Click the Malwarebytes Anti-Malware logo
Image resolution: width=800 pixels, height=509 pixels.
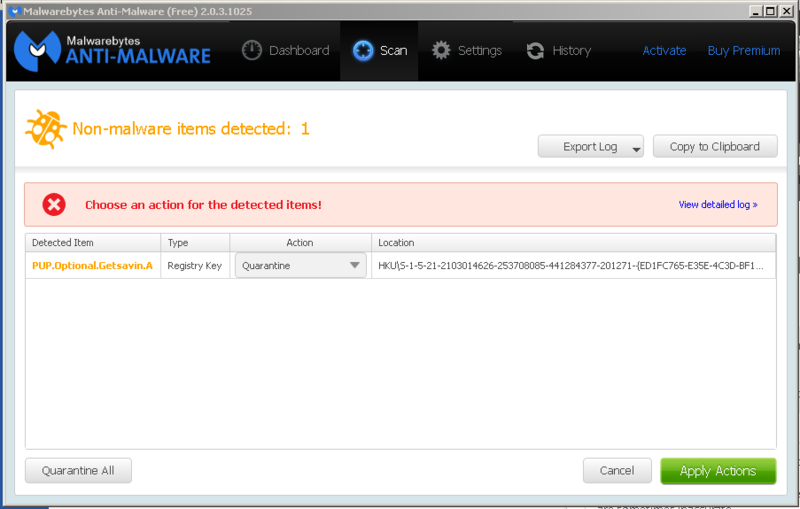[112, 48]
